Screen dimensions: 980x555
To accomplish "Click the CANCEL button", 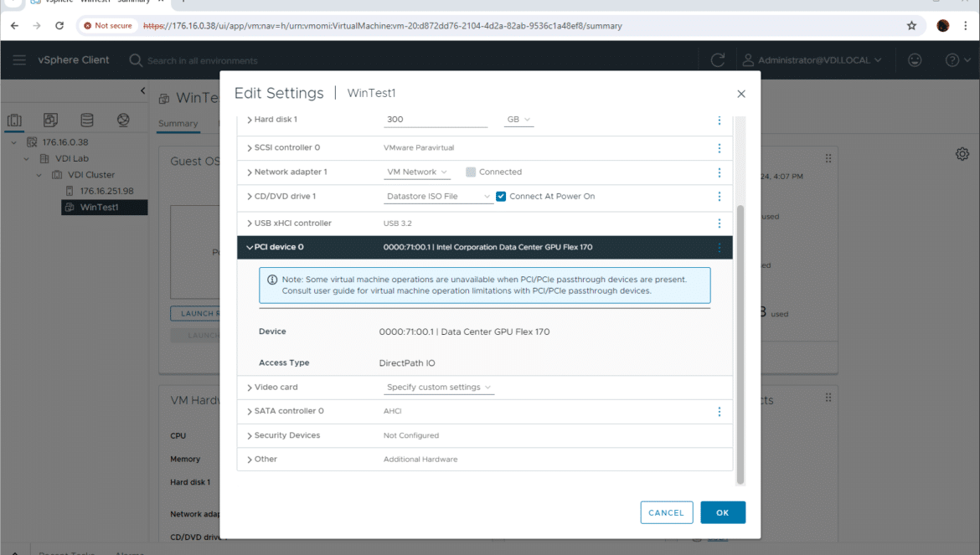I will (x=666, y=512).
